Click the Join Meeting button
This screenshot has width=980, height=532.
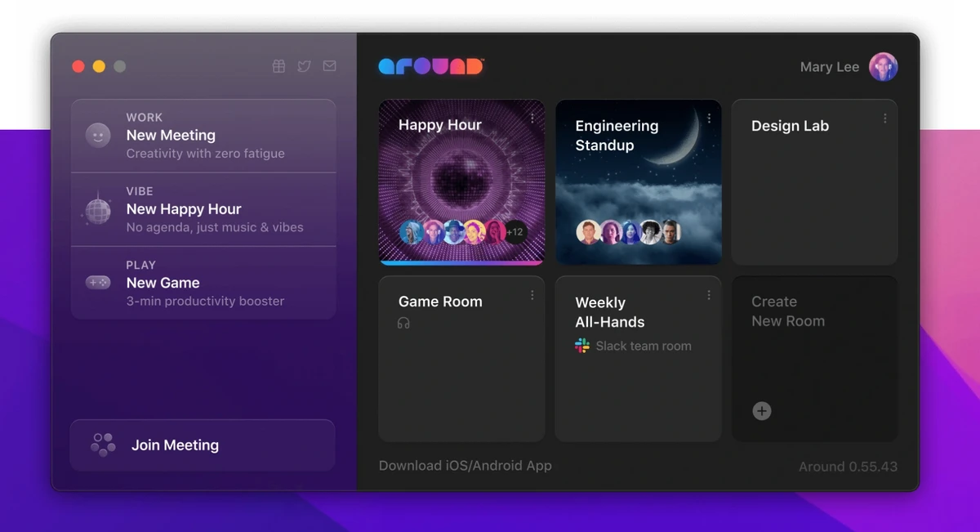click(x=203, y=445)
